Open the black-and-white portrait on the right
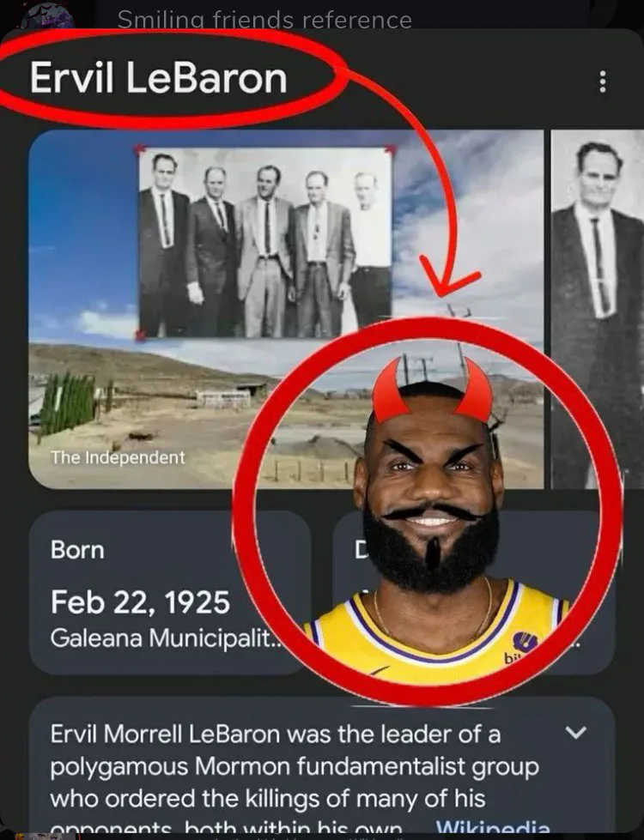 [598, 309]
